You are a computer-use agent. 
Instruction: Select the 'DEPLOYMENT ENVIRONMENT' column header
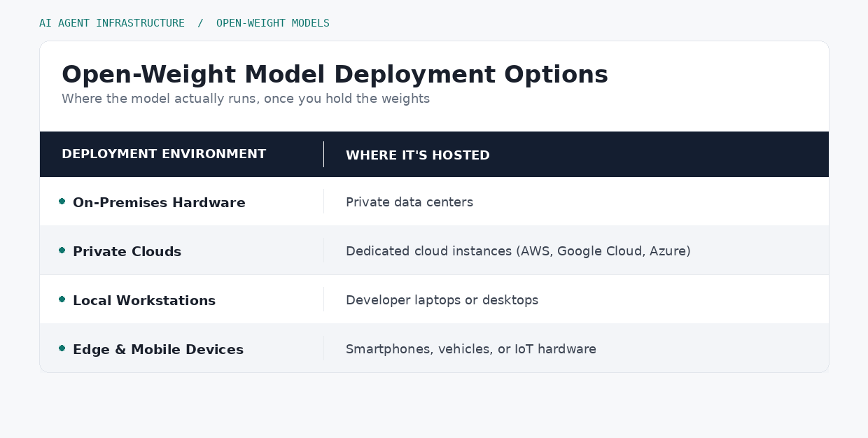click(164, 154)
